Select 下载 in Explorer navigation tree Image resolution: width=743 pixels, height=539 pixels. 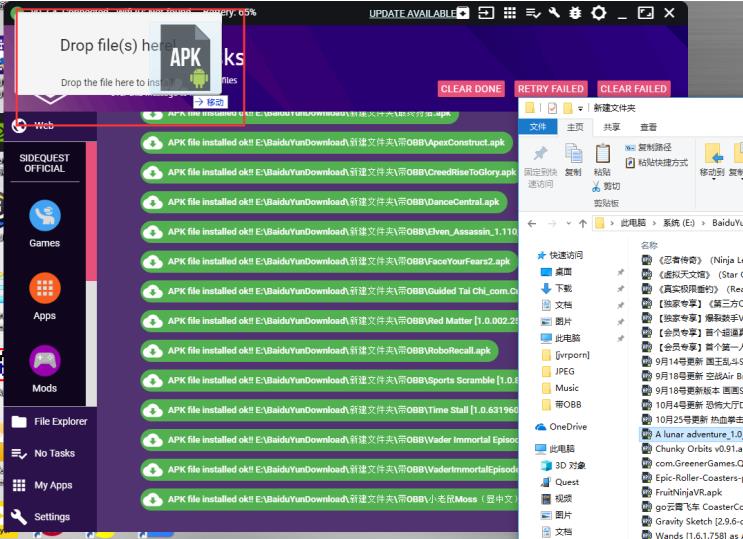pyautogui.click(x=556, y=289)
